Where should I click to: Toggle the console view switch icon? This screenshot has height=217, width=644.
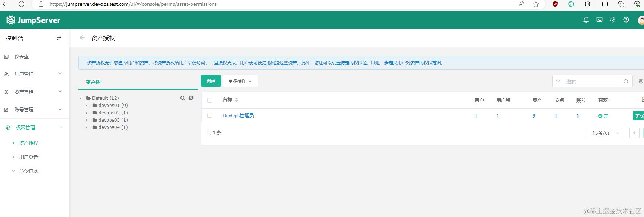pos(59,38)
